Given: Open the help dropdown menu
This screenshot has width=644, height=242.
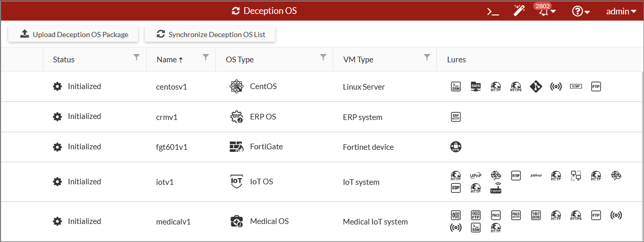Looking at the screenshot, I should click(581, 11).
